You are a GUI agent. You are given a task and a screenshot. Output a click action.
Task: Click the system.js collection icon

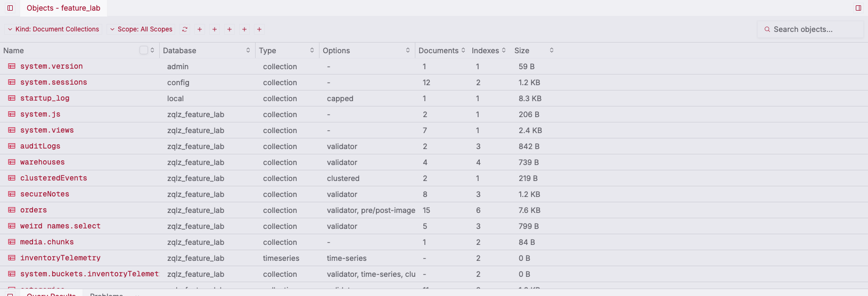click(12, 114)
